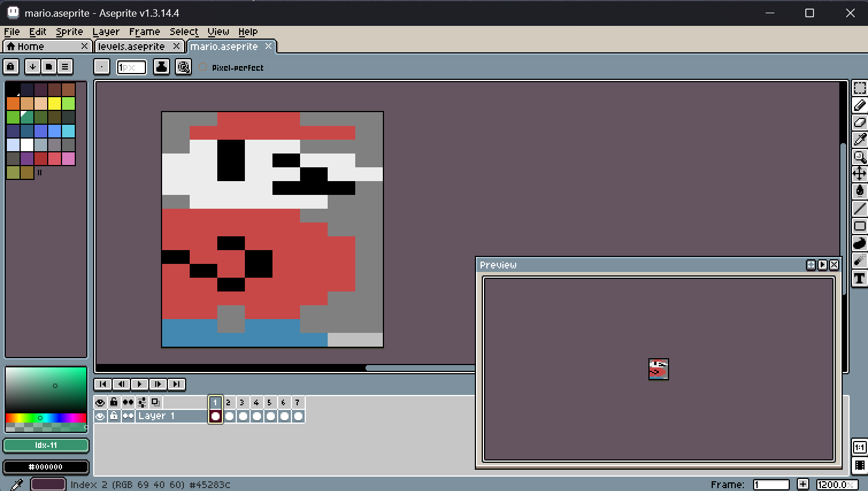Image resolution: width=868 pixels, height=491 pixels.
Task: Enable the Pixel-perfect checkbox
Action: (203, 67)
